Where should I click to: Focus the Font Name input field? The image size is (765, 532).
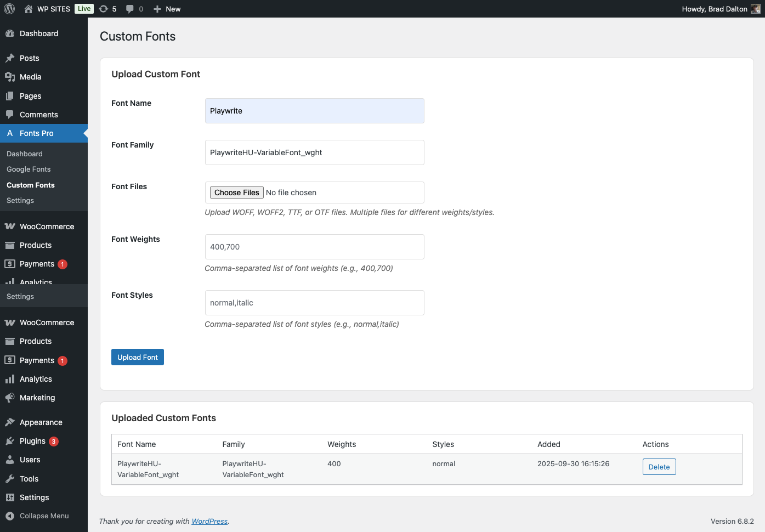point(314,111)
